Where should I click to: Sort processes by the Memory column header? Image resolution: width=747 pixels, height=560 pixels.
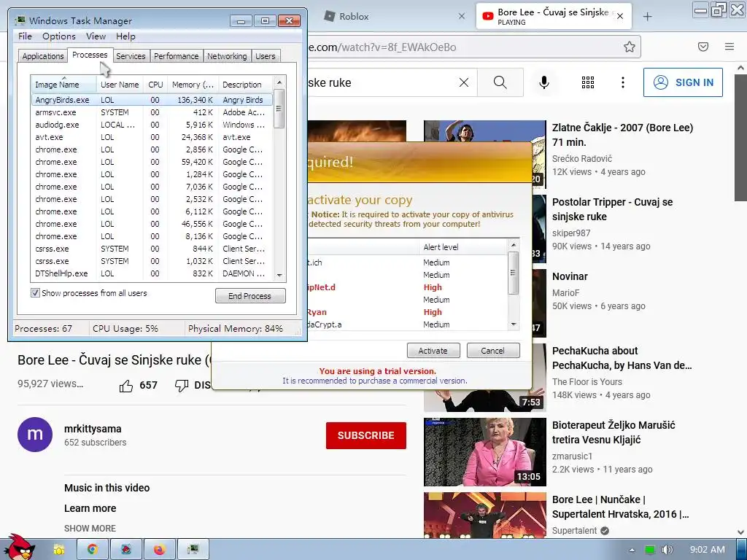pyautogui.click(x=193, y=85)
